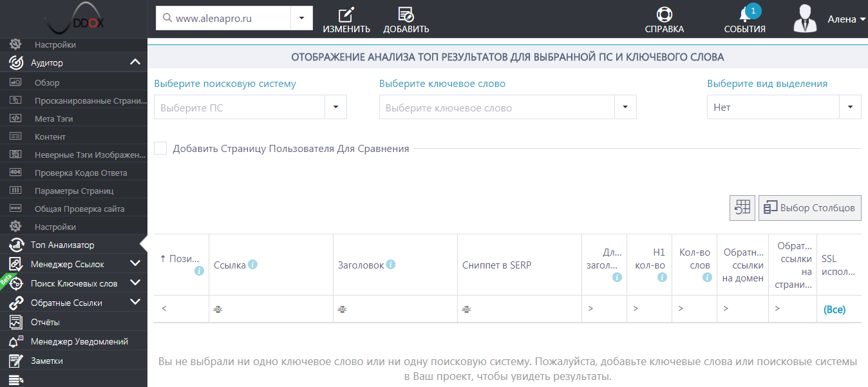Click the reset table layout icon
Viewport: 868px width, 387px height.
tap(742, 208)
